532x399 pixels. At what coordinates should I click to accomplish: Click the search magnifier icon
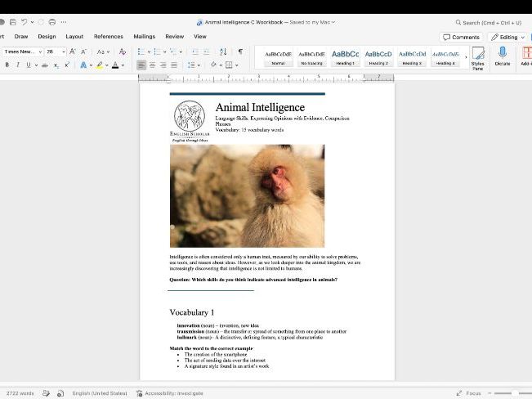coord(458,22)
